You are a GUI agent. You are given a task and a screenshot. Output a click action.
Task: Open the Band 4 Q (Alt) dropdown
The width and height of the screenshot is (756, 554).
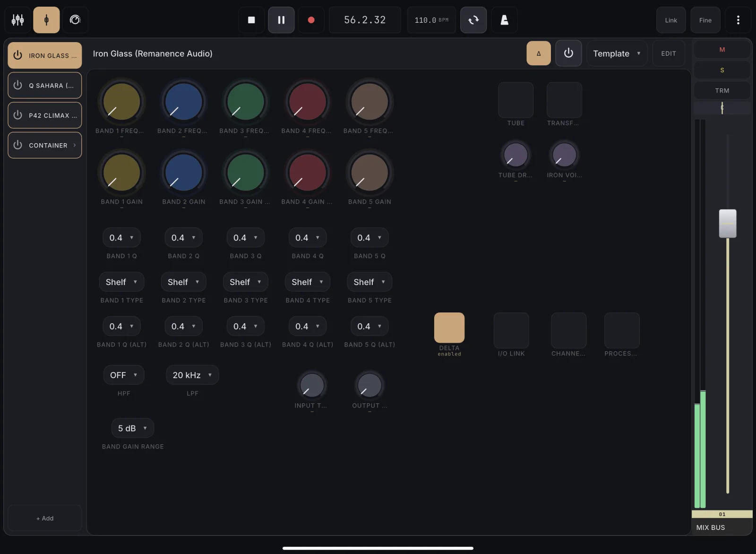tap(308, 327)
